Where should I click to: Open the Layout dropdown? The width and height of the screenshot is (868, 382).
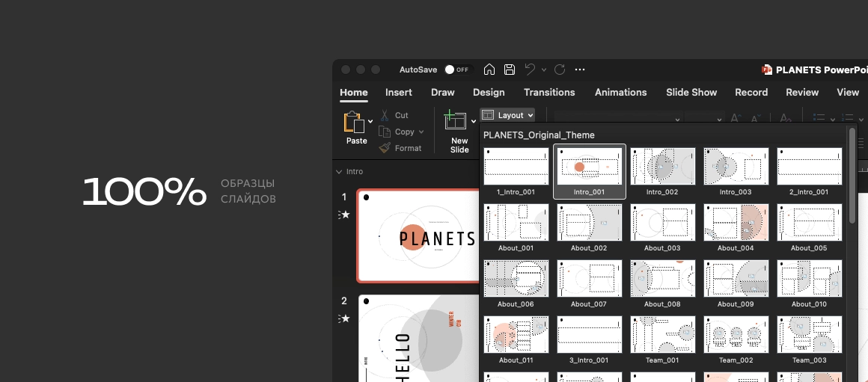tap(508, 115)
